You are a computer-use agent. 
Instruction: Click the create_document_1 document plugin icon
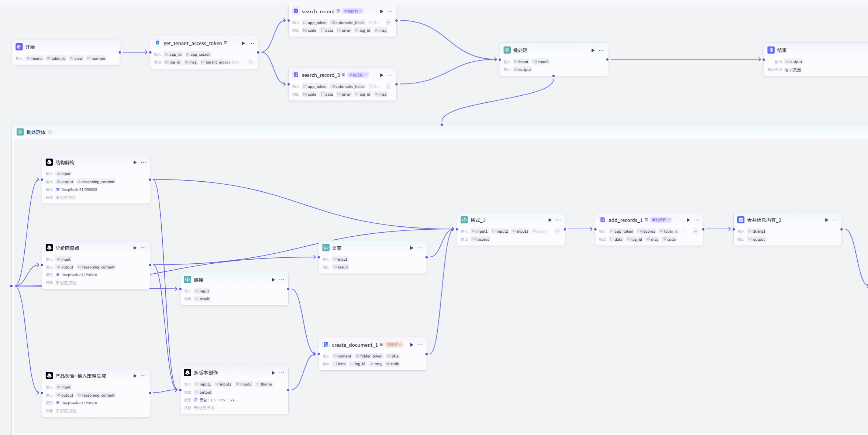[x=326, y=345]
